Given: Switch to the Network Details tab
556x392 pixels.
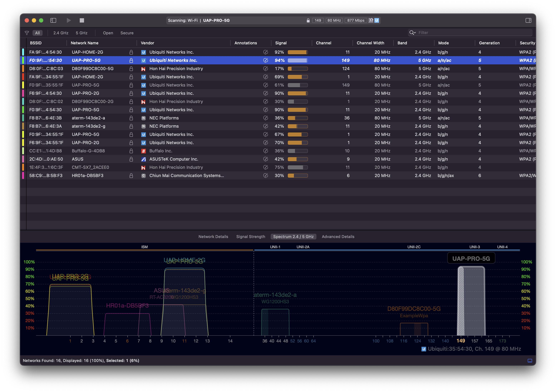Looking at the screenshot, I should (213, 237).
